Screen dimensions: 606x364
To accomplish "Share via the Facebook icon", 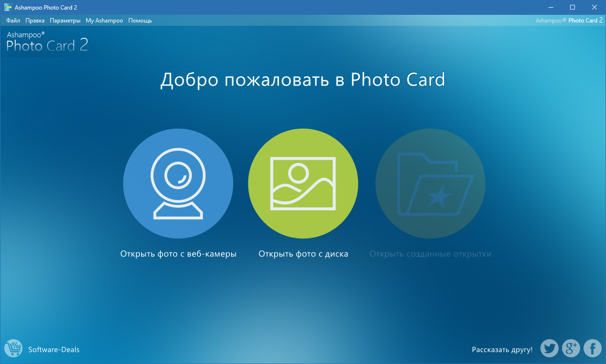I will [593, 348].
